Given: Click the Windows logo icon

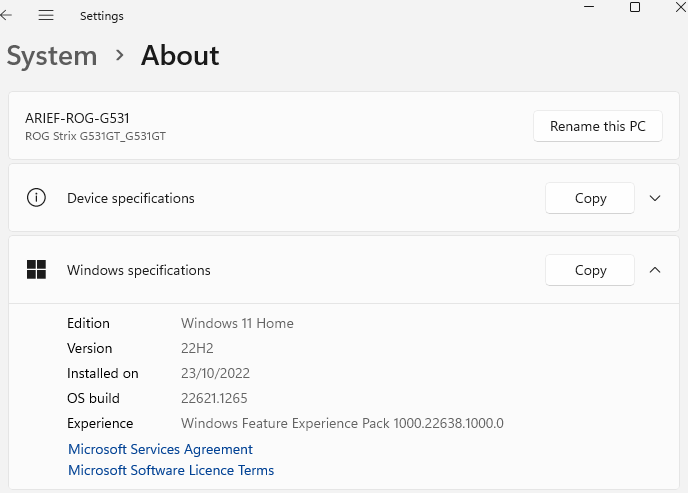Looking at the screenshot, I should point(36,270).
